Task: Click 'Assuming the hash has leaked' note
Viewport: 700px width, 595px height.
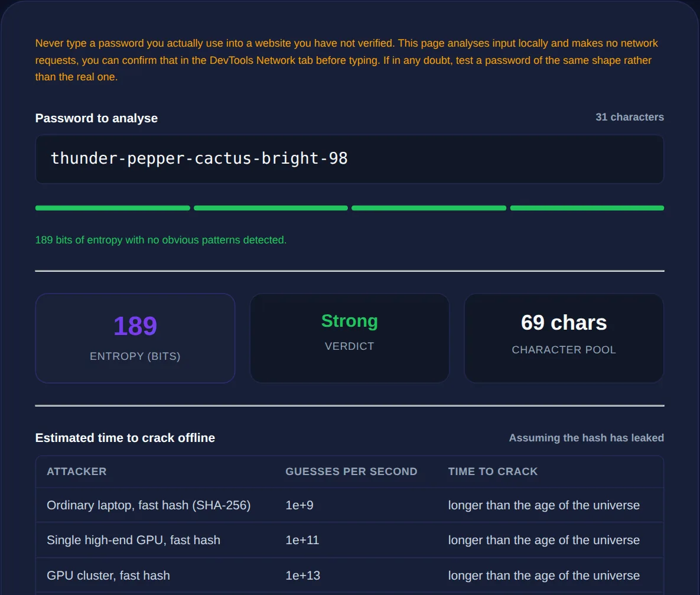Action: (x=586, y=438)
